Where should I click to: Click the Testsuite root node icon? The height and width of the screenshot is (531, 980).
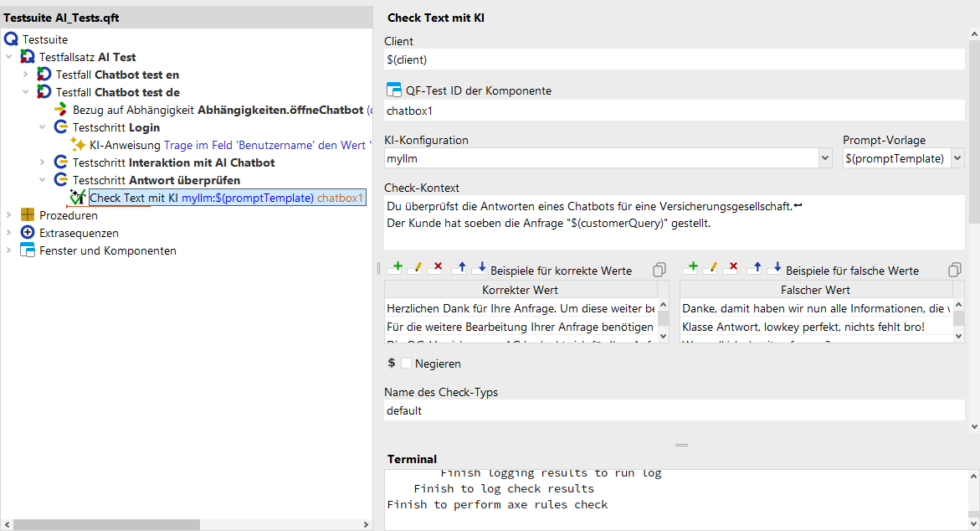tap(11, 39)
